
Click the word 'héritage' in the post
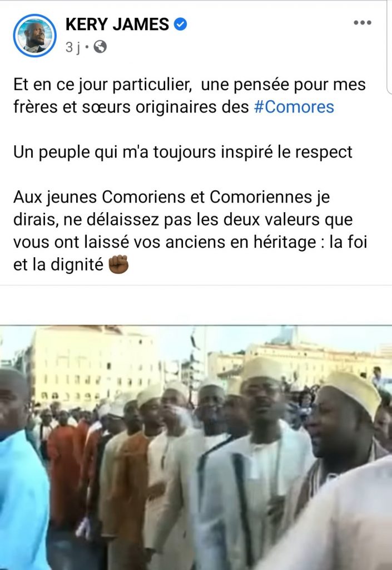(x=284, y=242)
